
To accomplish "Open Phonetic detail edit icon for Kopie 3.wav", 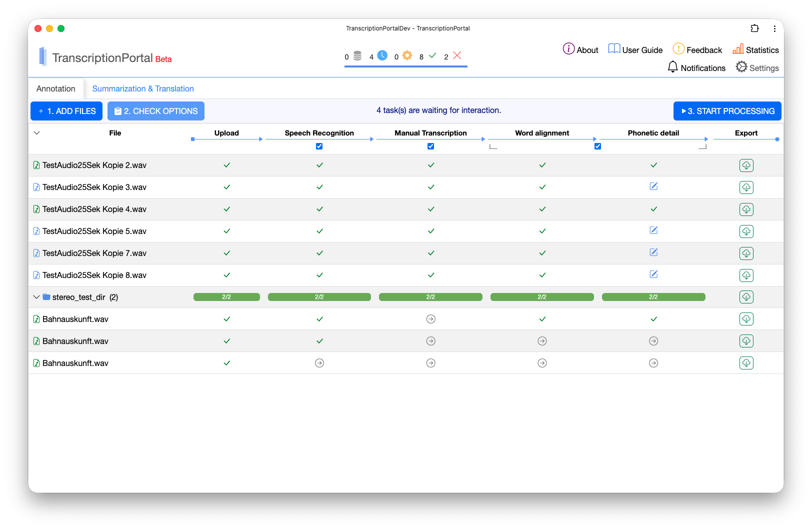I will (653, 186).
